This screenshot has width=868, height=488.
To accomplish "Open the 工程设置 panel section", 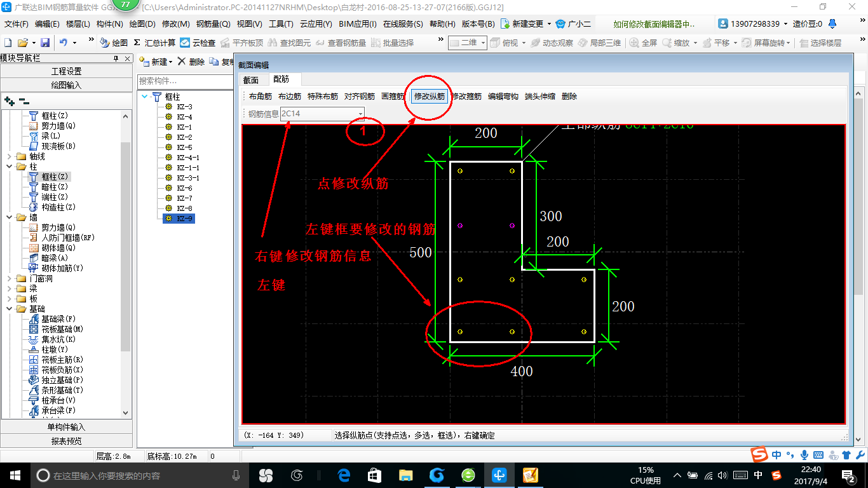I will [67, 71].
